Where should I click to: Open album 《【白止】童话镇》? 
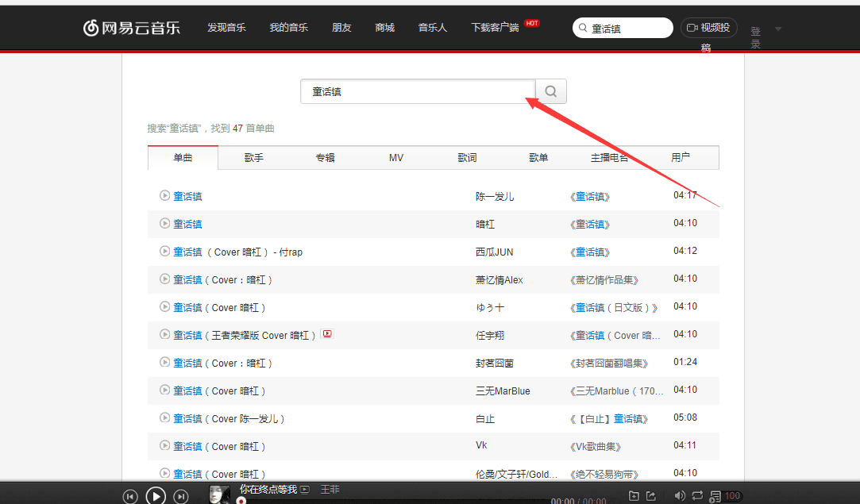click(x=609, y=419)
